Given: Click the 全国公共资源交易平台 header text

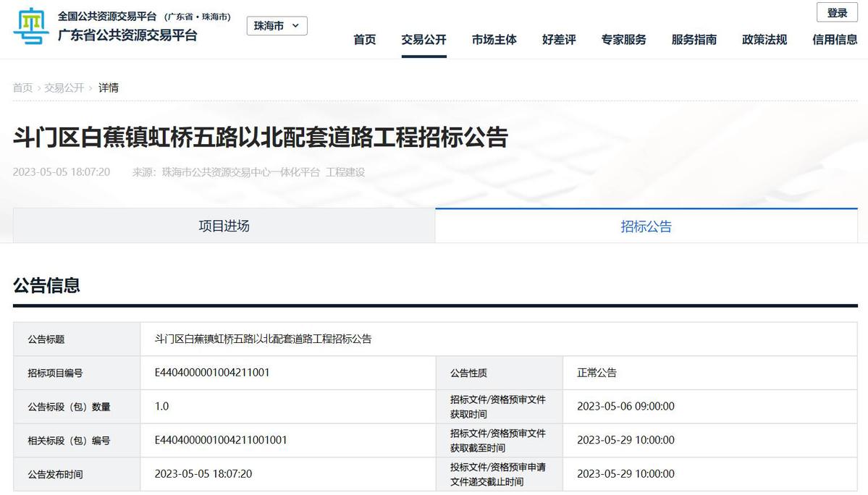Looking at the screenshot, I should click(107, 17).
